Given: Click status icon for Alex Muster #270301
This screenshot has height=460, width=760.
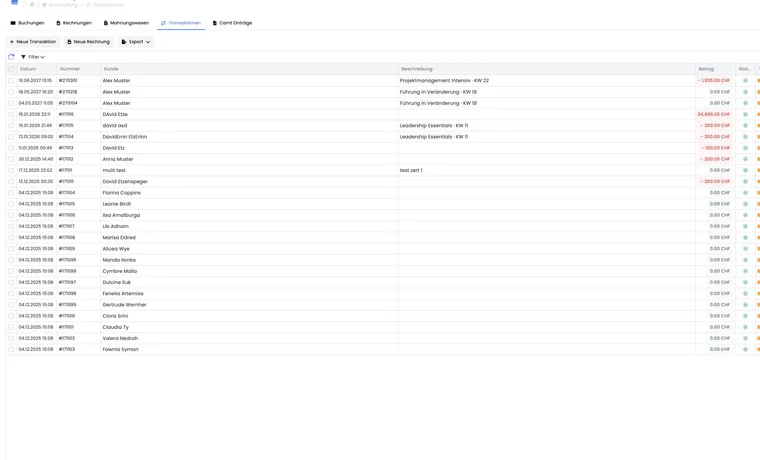Looking at the screenshot, I should click(745, 80).
